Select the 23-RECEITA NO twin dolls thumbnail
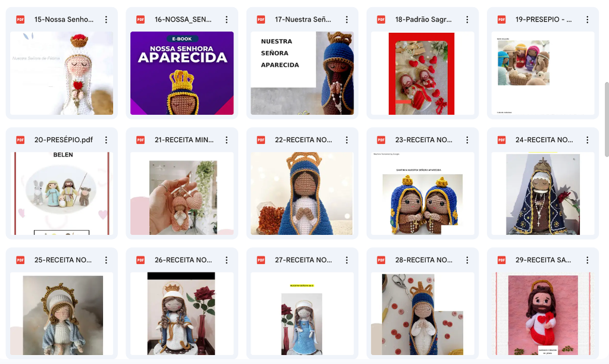 [x=423, y=193]
